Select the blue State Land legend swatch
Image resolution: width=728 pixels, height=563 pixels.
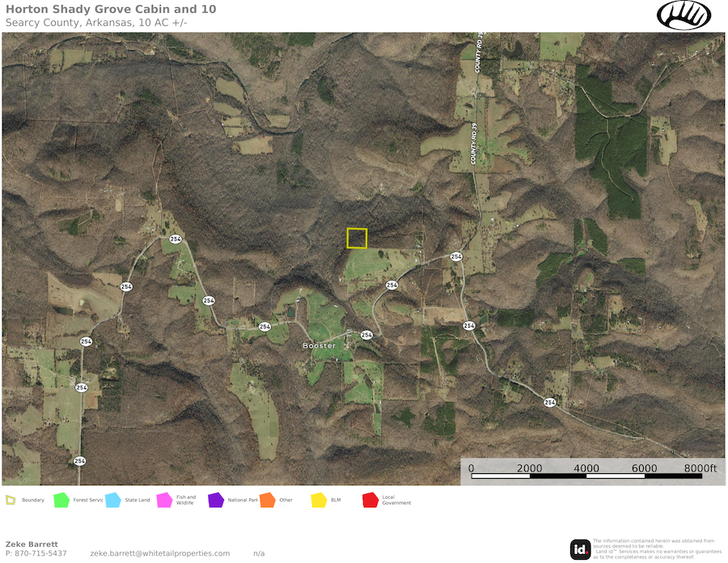[x=112, y=500]
